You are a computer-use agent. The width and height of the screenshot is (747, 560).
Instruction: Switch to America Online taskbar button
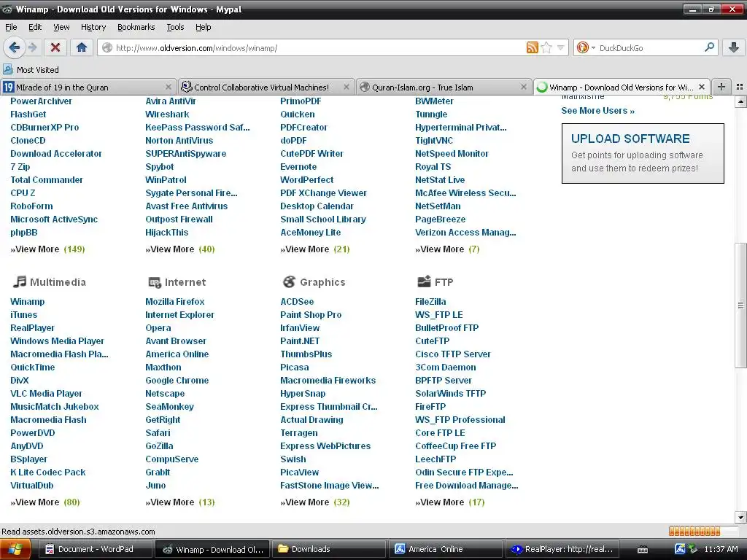tap(446, 549)
